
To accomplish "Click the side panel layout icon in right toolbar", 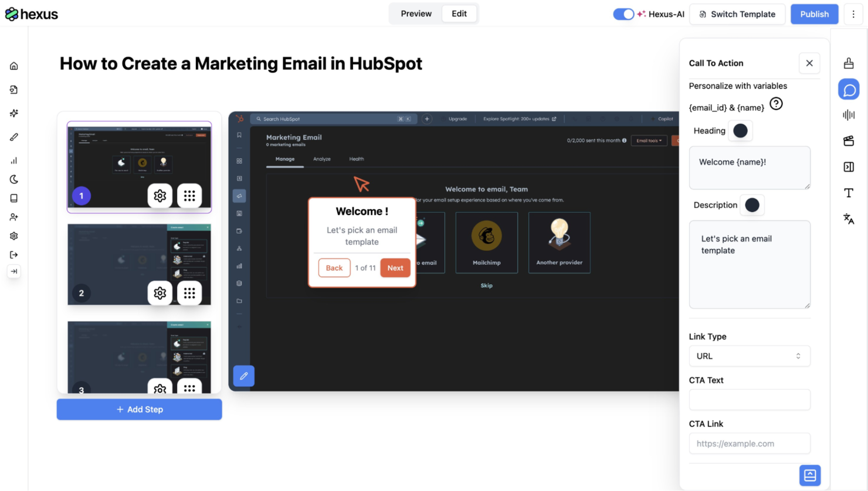I will click(849, 167).
